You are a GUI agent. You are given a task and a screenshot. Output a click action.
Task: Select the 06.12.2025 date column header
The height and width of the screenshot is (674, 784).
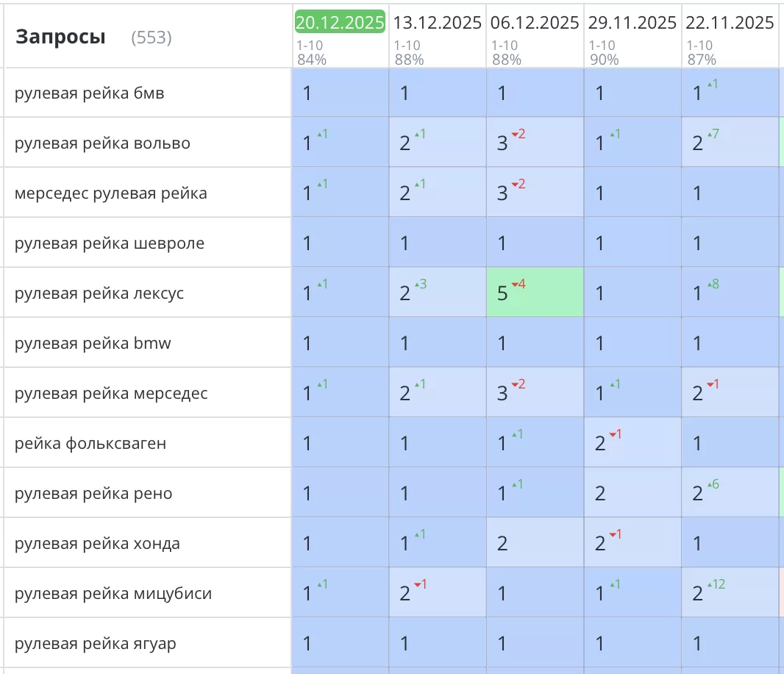535,23
